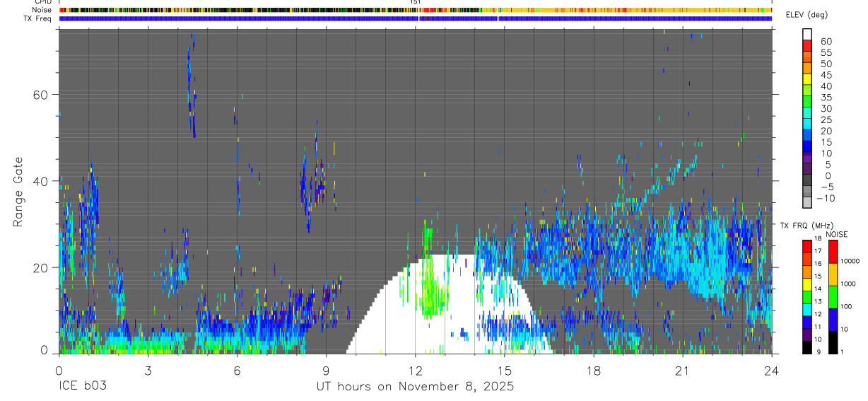Click the 'NOISE' legend title

[x=837, y=234]
